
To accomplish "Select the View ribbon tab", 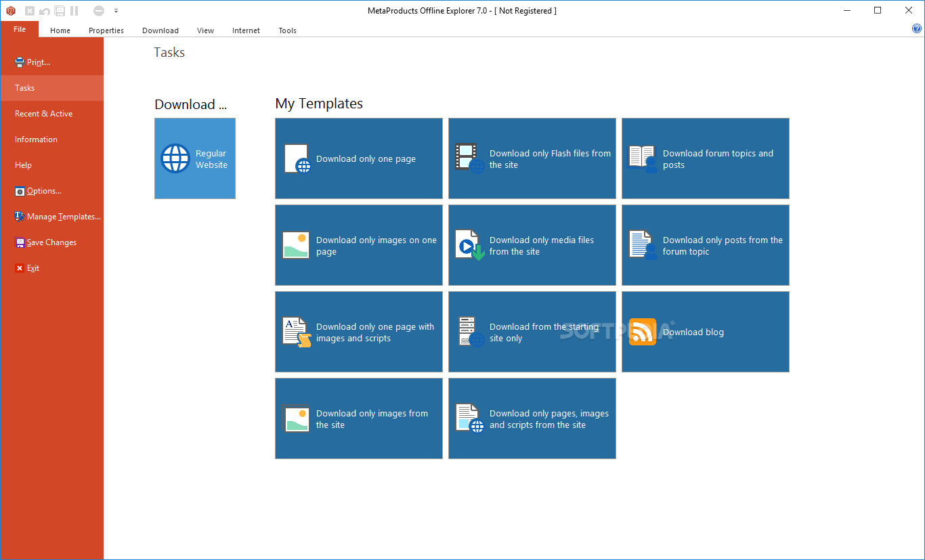I will [205, 30].
